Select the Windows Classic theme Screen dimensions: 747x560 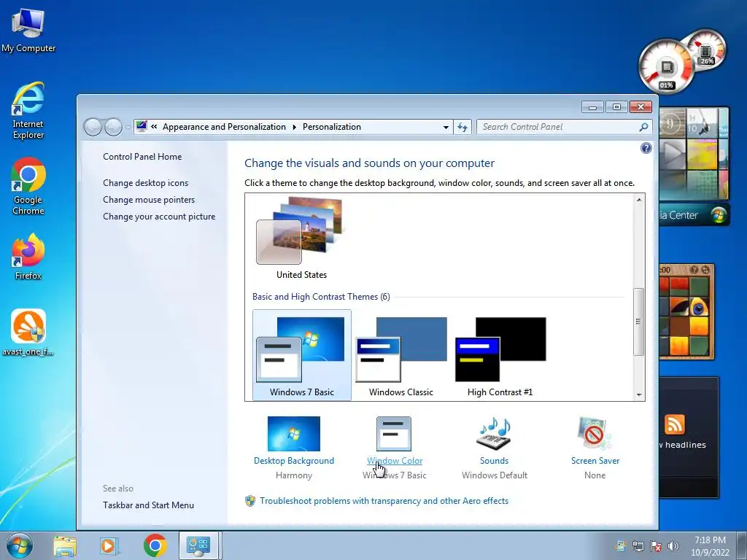400,355
